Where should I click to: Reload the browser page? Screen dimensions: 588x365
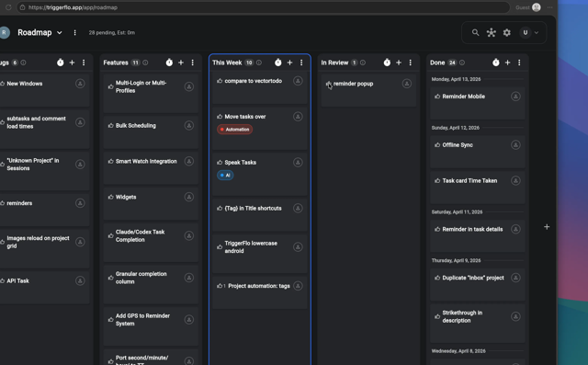click(8, 7)
